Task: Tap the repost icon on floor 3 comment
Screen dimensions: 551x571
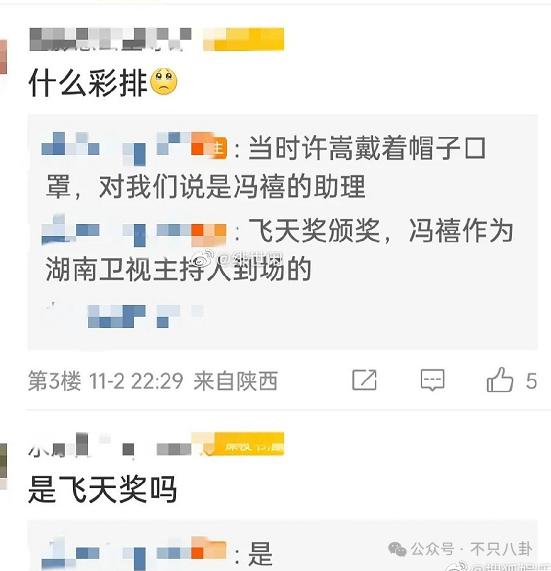Action: (364, 380)
